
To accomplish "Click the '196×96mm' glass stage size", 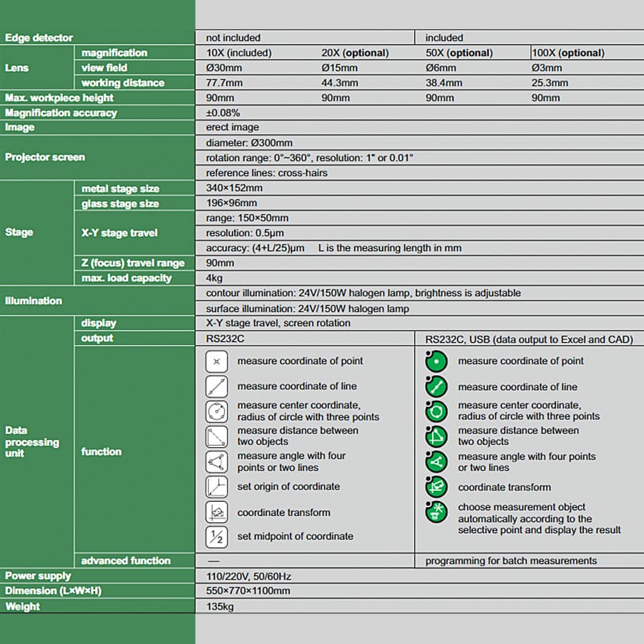I will coord(232,203).
